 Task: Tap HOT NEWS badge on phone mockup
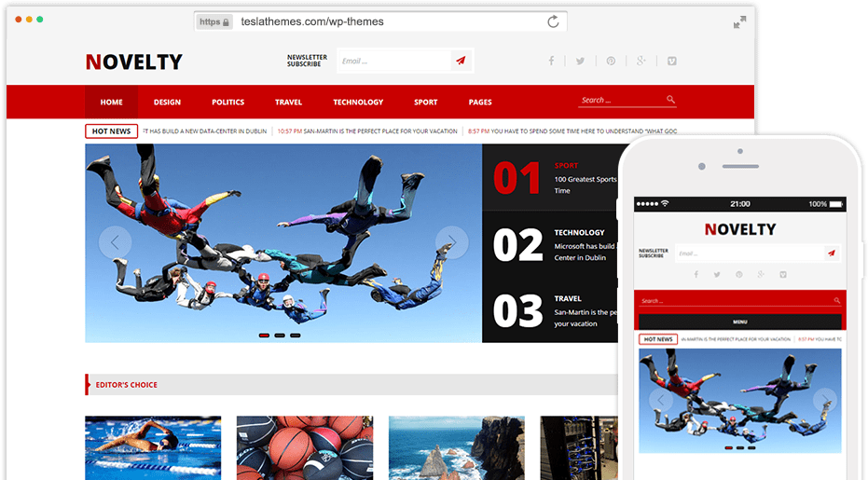[657, 339]
